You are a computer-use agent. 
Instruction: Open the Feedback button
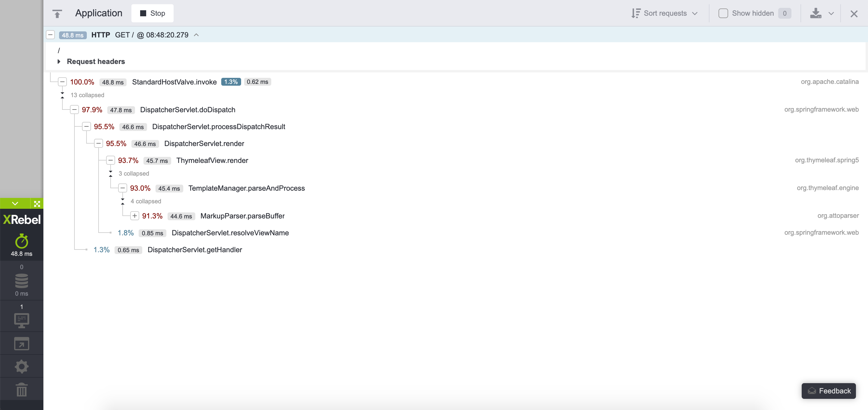click(x=829, y=391)
